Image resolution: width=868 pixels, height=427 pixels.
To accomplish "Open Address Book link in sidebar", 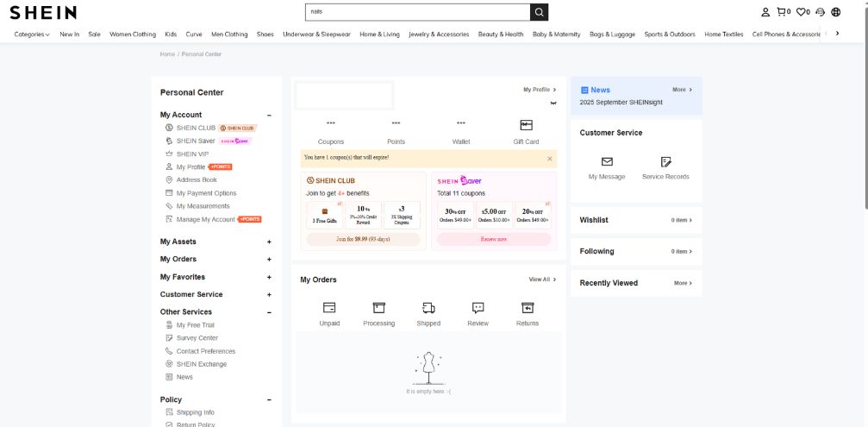I will [x=197, y=180].
